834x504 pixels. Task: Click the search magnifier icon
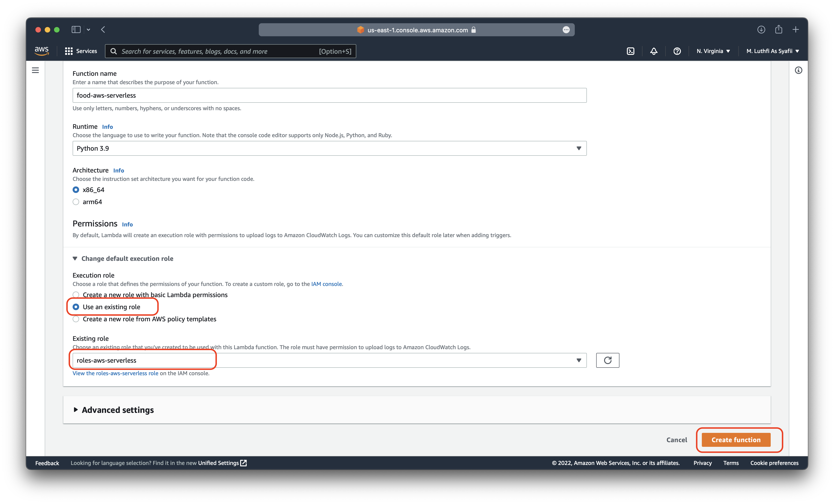click(114, 51)
